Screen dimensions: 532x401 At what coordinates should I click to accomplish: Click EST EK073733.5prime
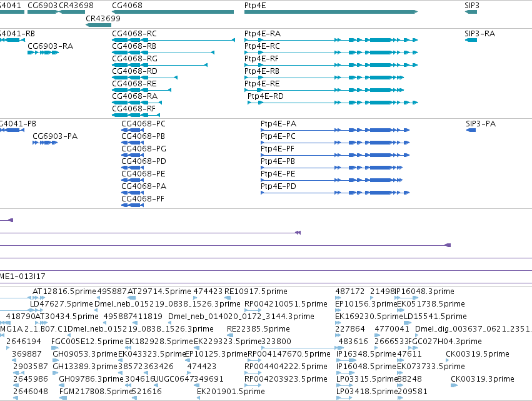tap(431, 367)
